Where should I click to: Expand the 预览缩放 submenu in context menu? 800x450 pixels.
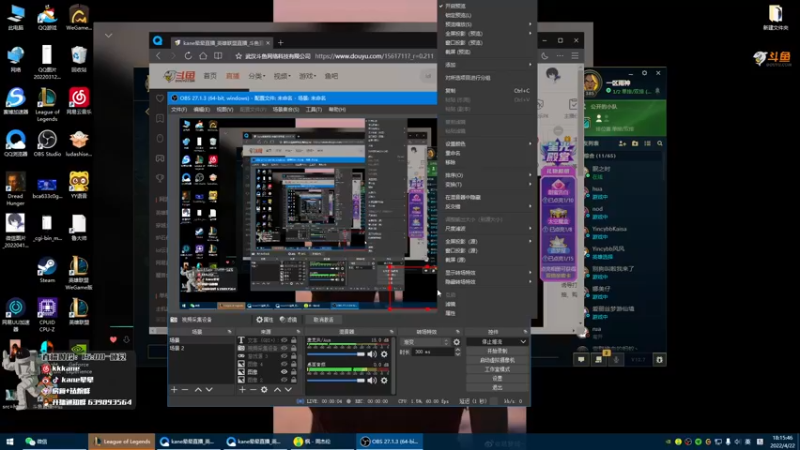point(486,24)
